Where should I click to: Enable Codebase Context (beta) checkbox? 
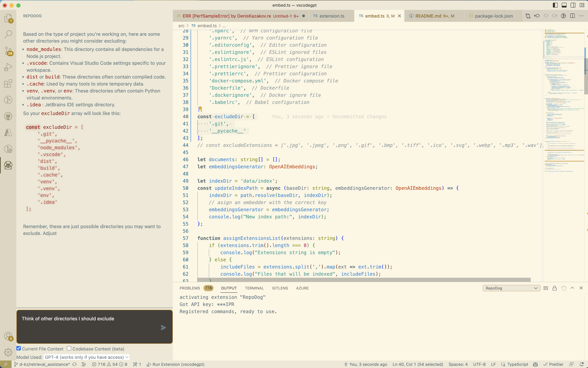click(x=69, y=348)
